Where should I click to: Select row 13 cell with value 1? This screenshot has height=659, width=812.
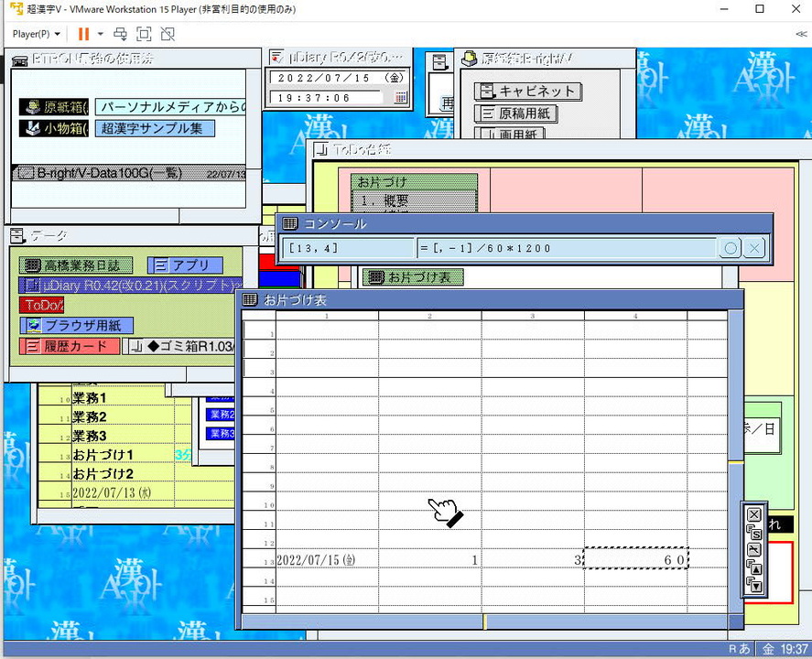click(x=430, y=559)
